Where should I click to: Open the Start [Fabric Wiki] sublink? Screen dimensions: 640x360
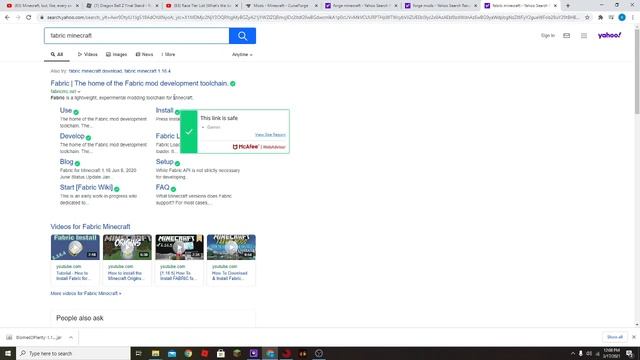tap(86, 187)
